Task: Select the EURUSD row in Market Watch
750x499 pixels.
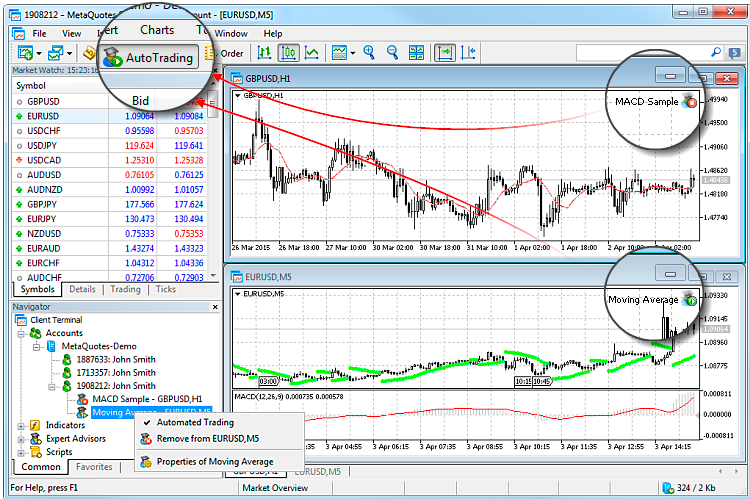Action: coord(45,115)
